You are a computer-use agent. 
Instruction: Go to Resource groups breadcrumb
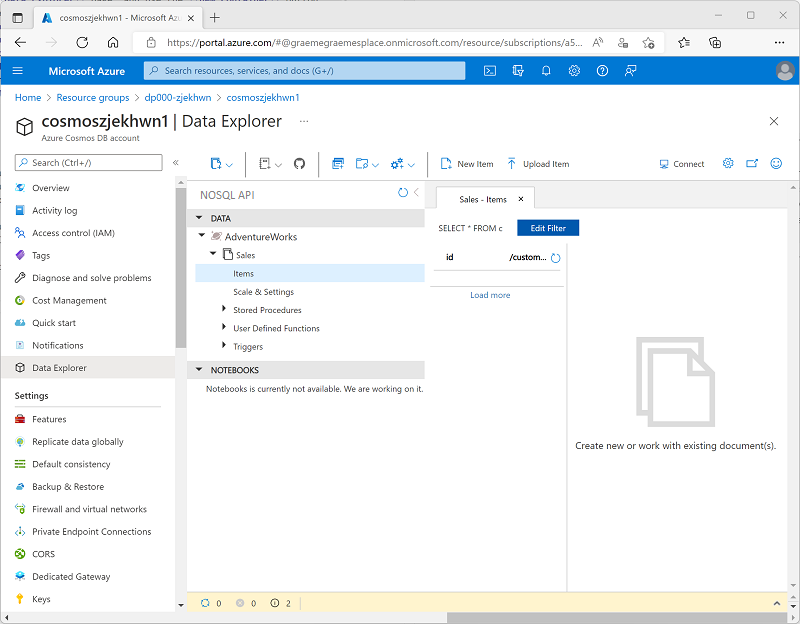(x=93, y=97)
